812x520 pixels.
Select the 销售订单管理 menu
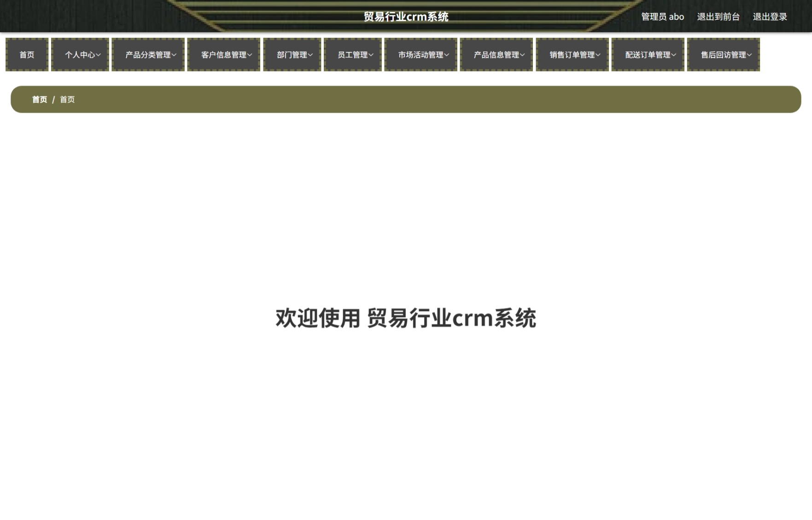572,55
